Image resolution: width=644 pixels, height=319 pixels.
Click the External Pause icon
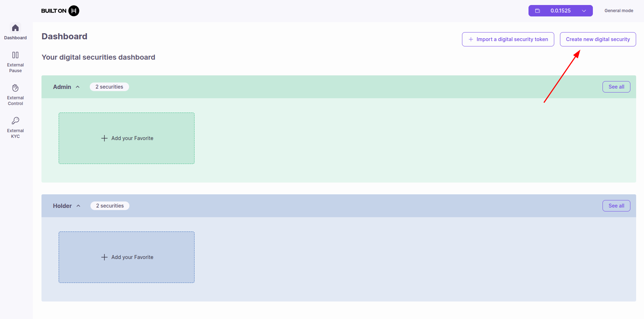pos(15,55)
